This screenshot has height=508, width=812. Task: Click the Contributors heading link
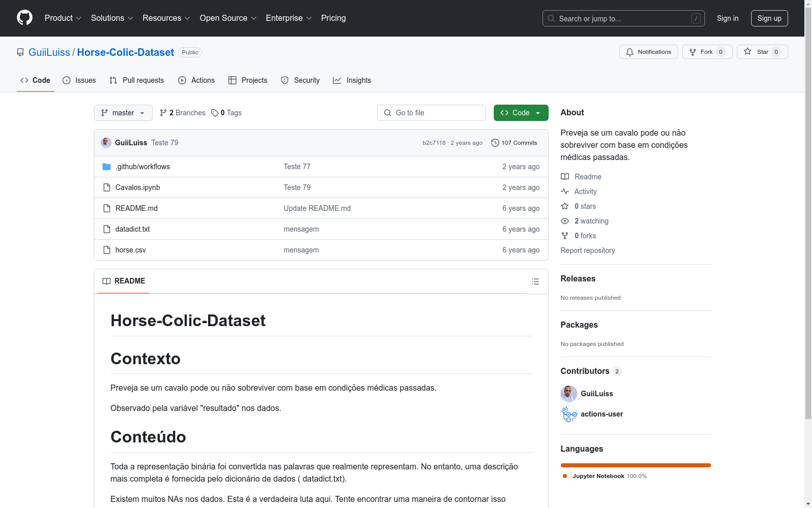point(591,371)
